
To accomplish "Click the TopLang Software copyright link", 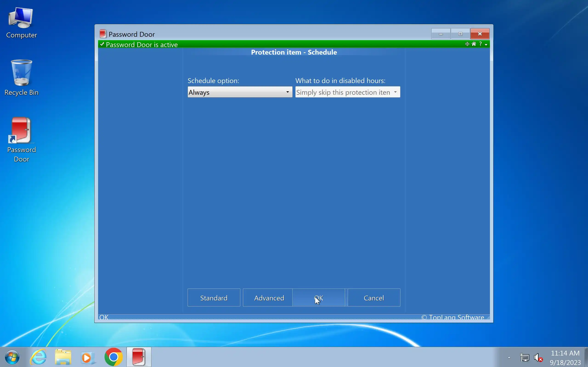I will click(453, 317).
